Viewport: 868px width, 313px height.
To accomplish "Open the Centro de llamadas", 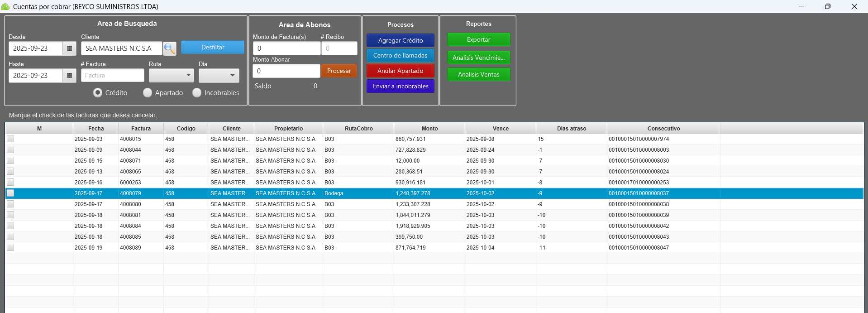I will tap(401, 56).
